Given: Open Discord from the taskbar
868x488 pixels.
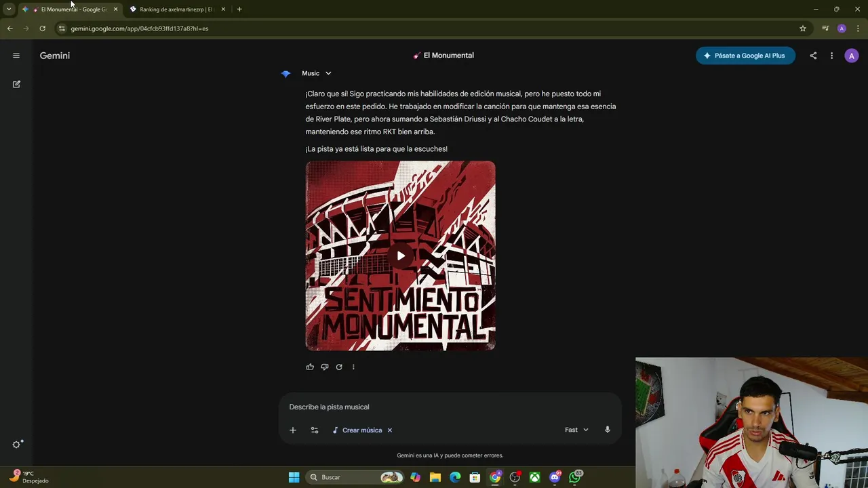Looking at the screenshot, I should coord(555,477).
